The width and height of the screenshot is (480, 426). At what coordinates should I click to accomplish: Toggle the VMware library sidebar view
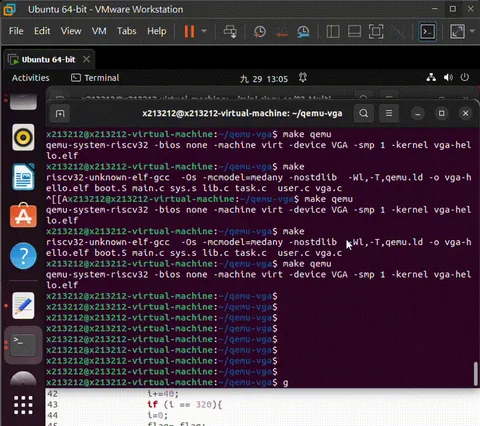click(x=333, y=32)
